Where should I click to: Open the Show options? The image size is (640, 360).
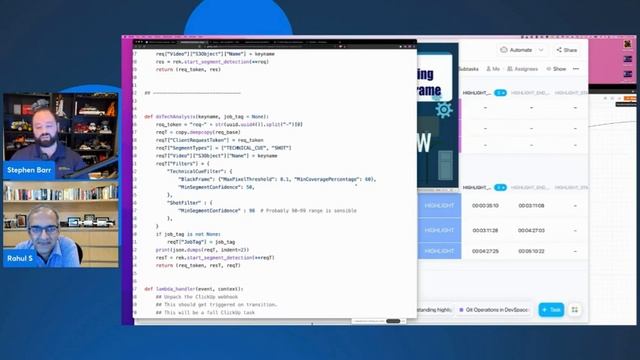[x=556, y=69]
